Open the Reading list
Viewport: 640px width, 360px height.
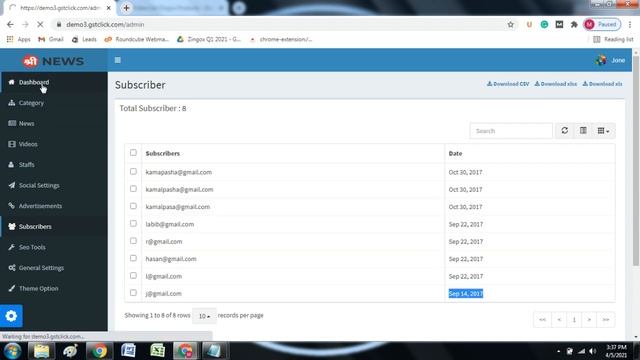[x=613, y=39]
